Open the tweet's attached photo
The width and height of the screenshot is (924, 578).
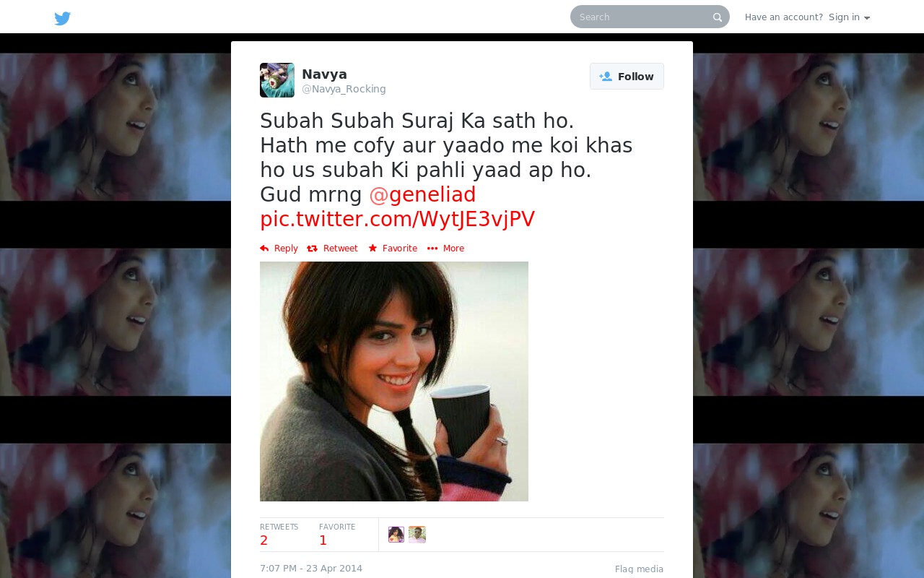click(x=394, y=381)
